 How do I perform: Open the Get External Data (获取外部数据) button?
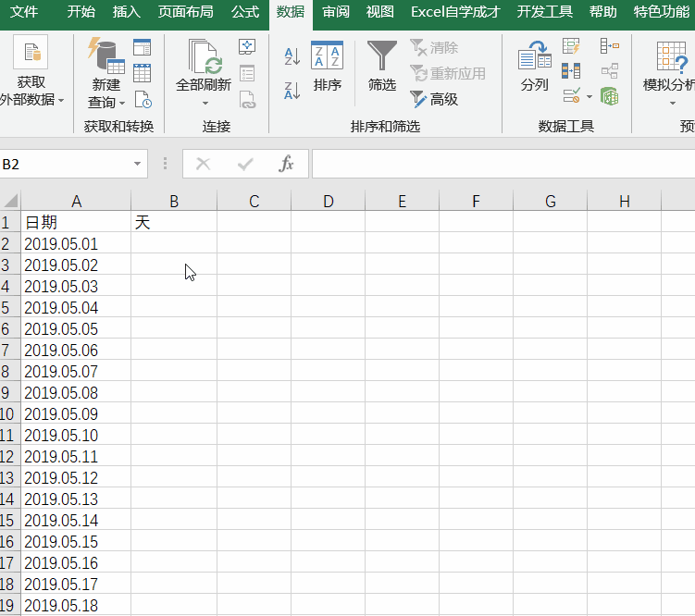point(31,71)
